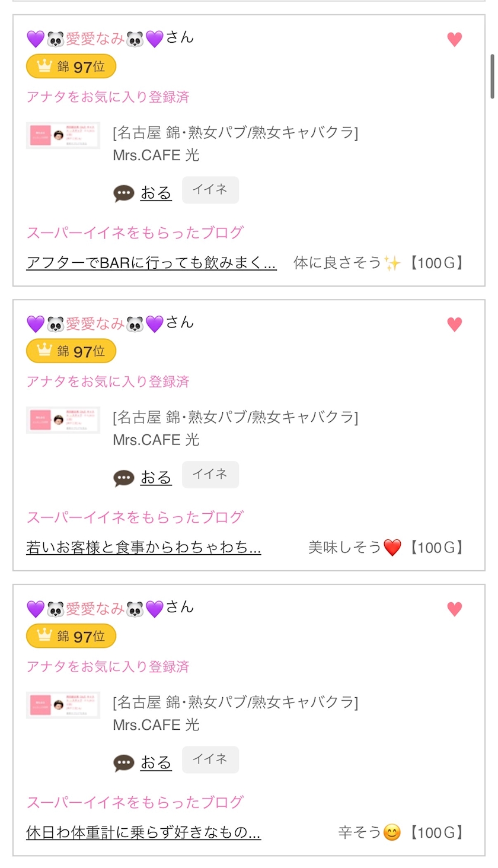Toggle favorite heart on the first card
The image size is (498, 868).
click(454, 39)
